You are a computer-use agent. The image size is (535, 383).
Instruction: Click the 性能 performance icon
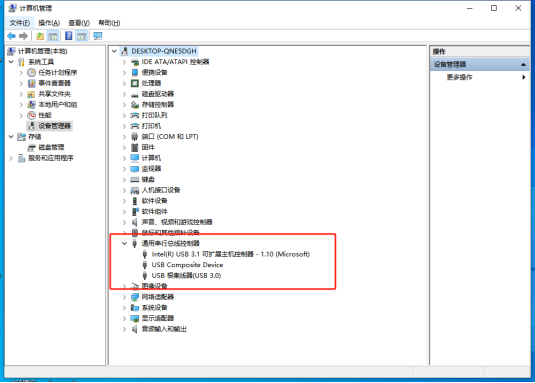(x=31, y=115)
